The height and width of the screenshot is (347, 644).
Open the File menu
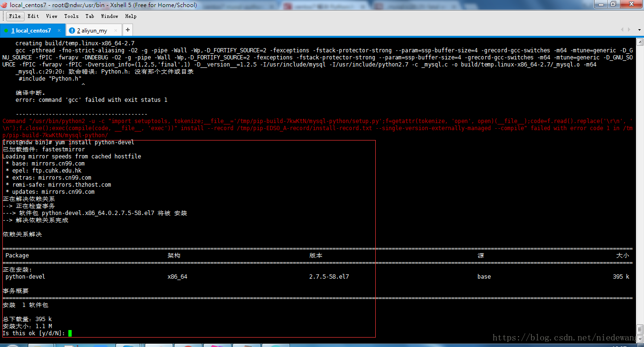pos(15,16)
